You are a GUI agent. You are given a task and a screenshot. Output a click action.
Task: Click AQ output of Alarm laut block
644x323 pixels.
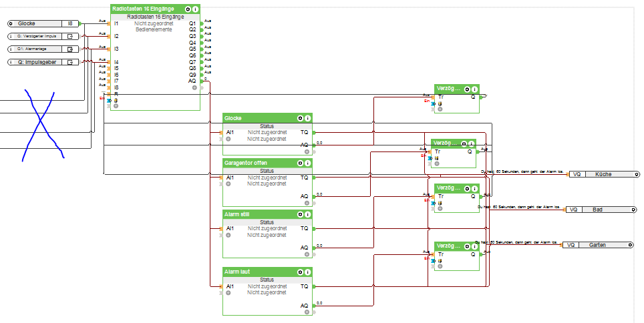tap(305, 306)
